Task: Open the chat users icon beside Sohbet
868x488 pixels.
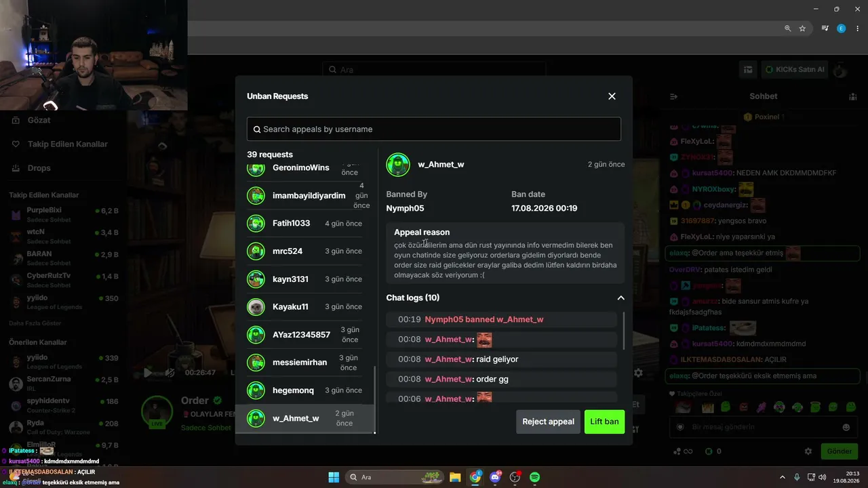Action: click(x=853, y=97)
